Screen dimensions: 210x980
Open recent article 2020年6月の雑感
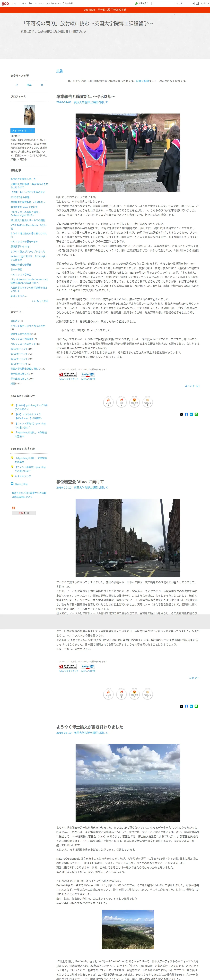[20, 197]
